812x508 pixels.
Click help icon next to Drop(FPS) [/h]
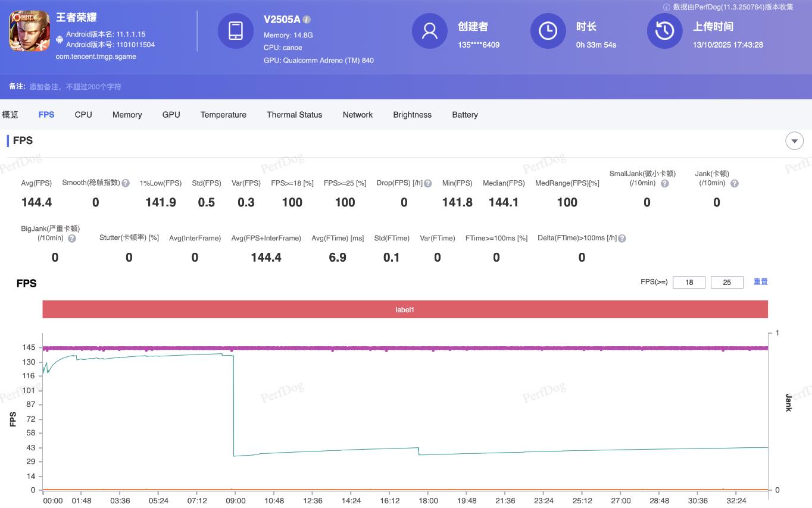(427, 183)
